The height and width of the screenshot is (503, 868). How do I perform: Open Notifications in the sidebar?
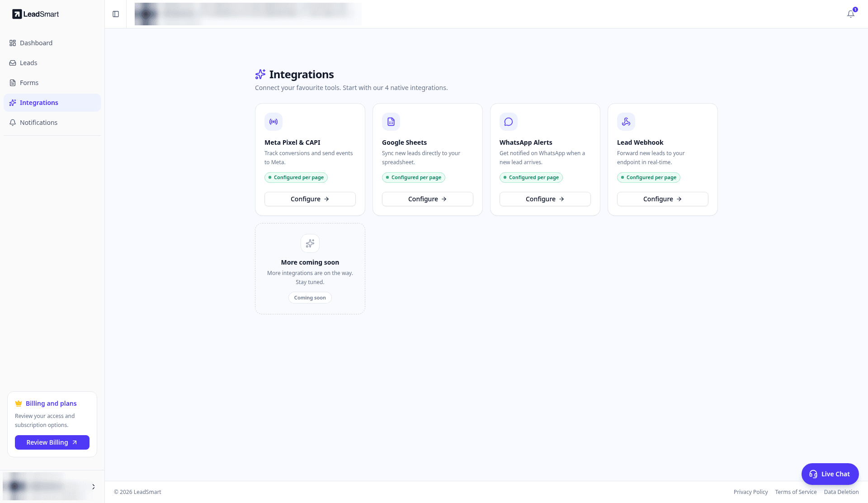[52, 123]
